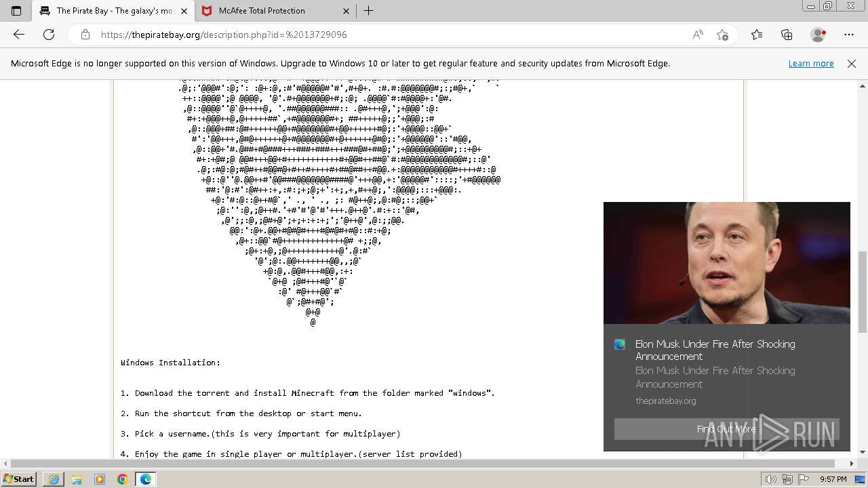The image size is (868, 488).
Task: Click the Edge icon in notification
Action: tap(620, 344)
